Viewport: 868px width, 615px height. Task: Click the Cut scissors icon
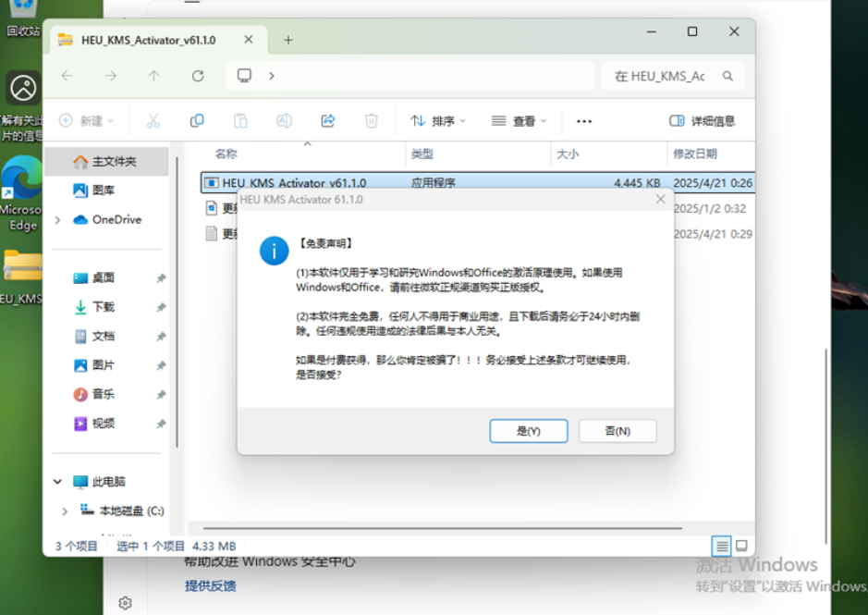coord(153,121)
